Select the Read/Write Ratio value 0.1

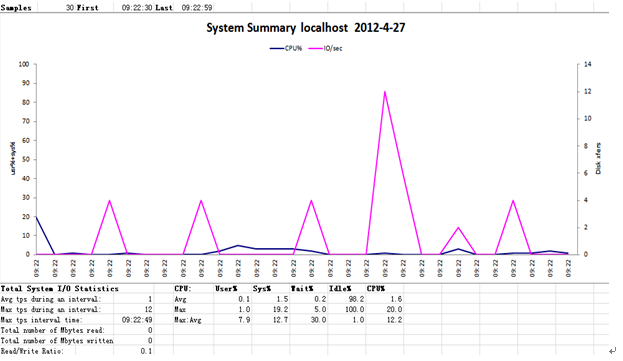[x=146, y=351]
